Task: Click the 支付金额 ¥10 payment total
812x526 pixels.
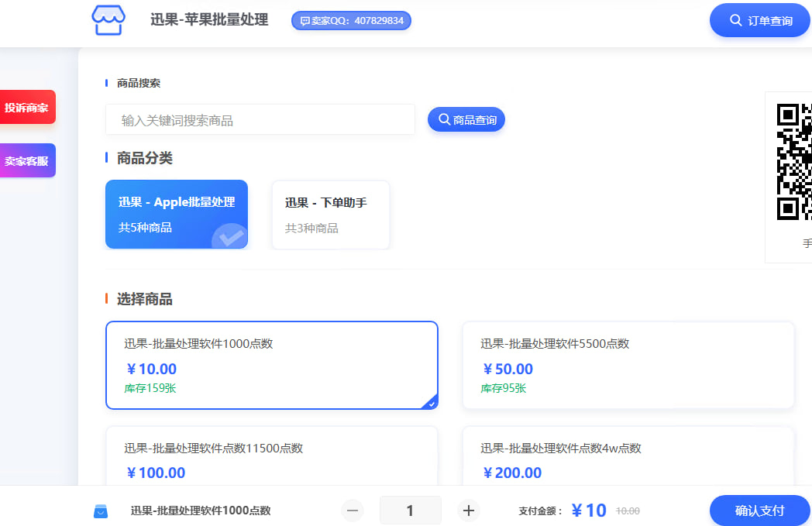Action: pos(588,511)
